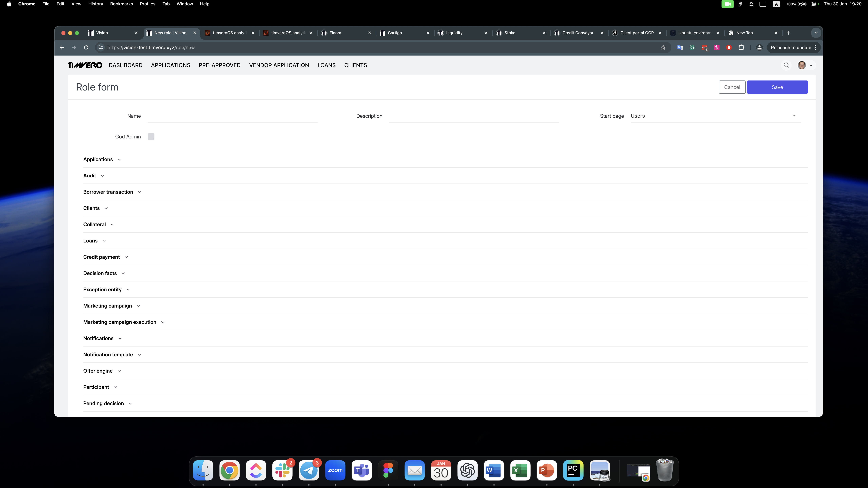Switch to the Credit Conveyor tab

[x=578, y=33]
